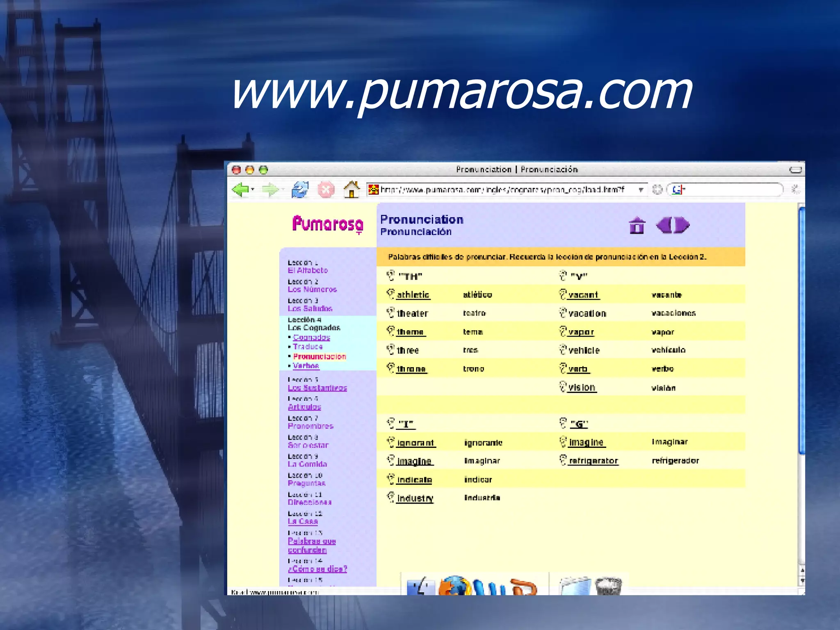This screenshot has width=840, height=630.
Task: Click the Pumarosa logo
Action: pyautogui.click(x=327, y=224)
